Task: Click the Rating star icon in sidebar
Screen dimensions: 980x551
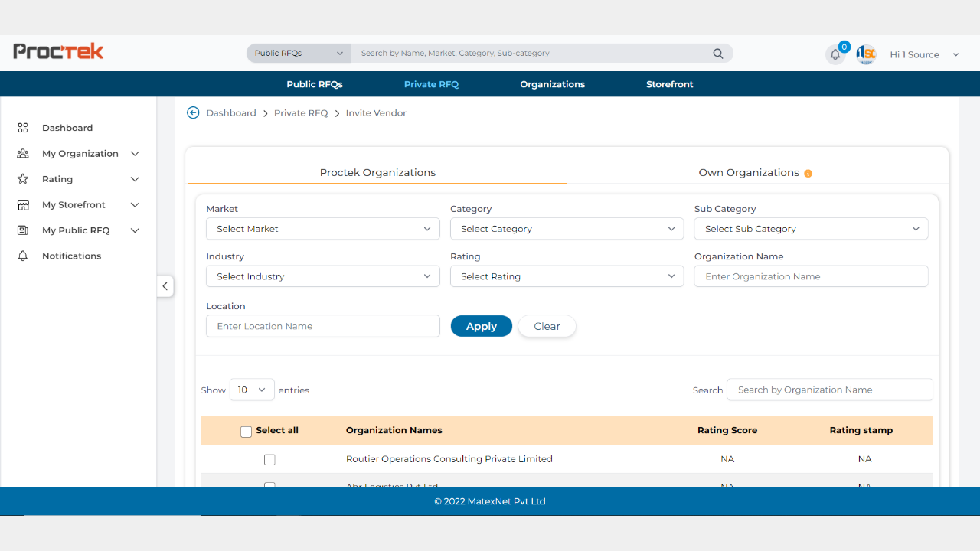Action: point(23,179)
